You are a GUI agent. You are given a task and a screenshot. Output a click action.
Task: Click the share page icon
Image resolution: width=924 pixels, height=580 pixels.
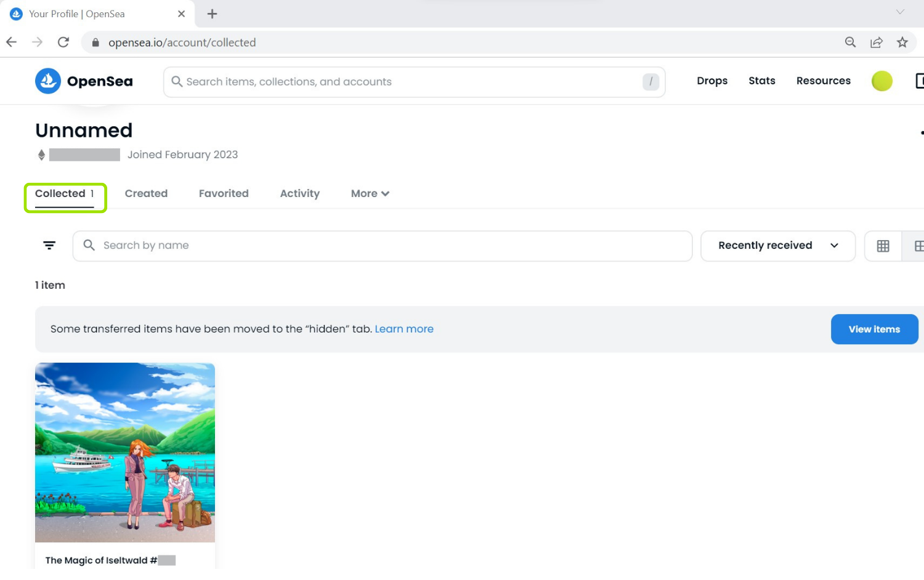[876, 42]
